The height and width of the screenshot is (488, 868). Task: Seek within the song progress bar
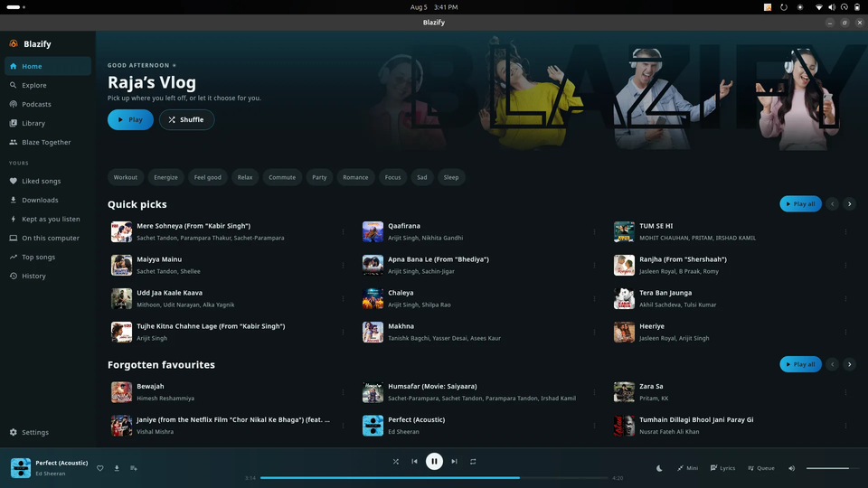[x=434, y=477]
